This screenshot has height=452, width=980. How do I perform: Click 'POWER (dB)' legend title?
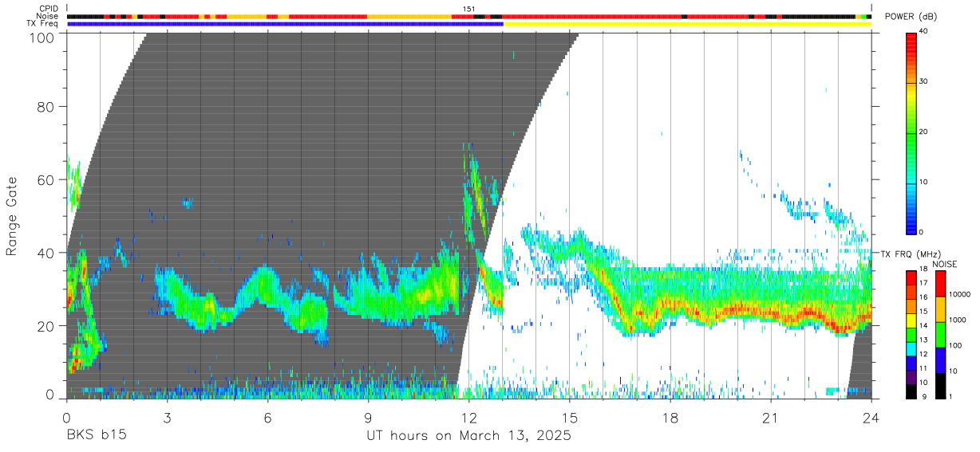(x=912, y=17)
